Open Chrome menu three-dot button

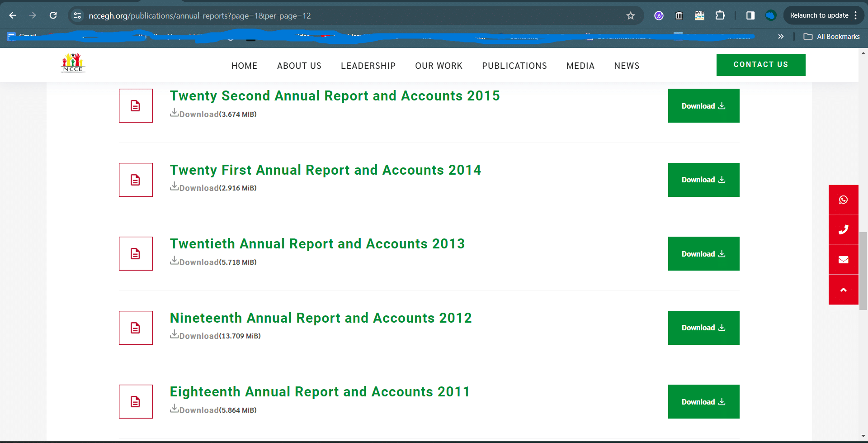coord(856,15)
